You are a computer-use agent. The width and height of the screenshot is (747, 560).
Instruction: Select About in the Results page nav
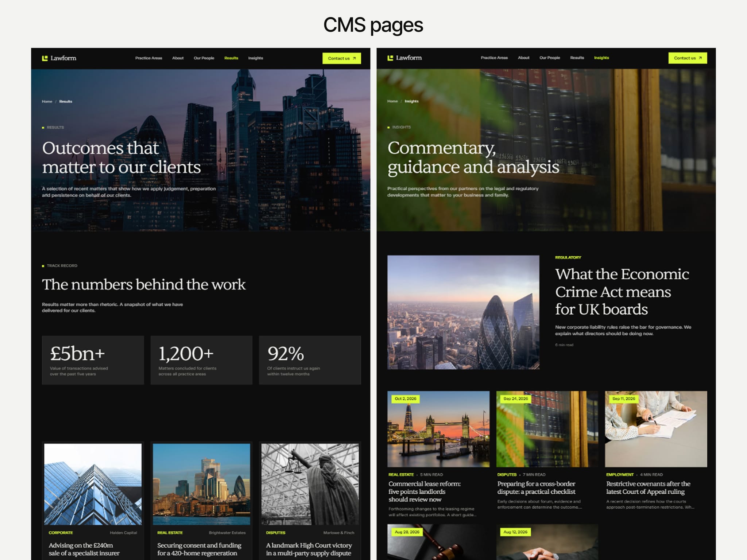(178, 58)
